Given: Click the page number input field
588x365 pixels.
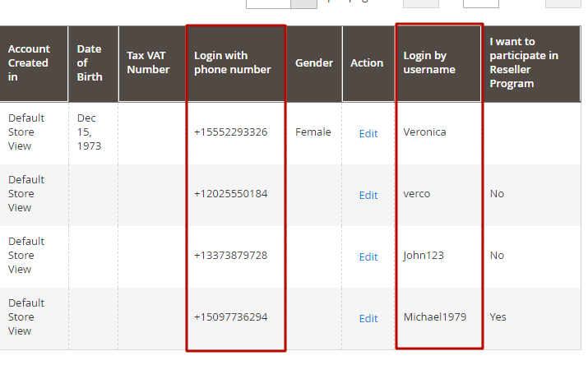Looking at the screenshot, I should [480, 2].
